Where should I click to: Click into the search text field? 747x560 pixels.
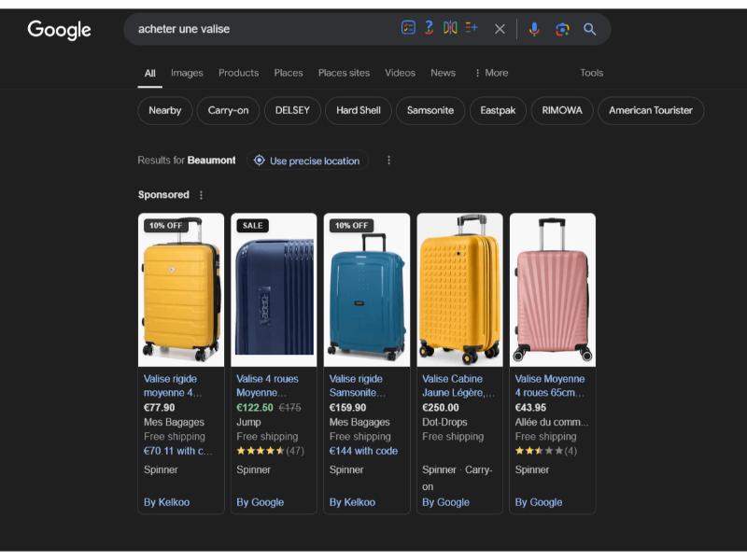[x=261, y=29]
